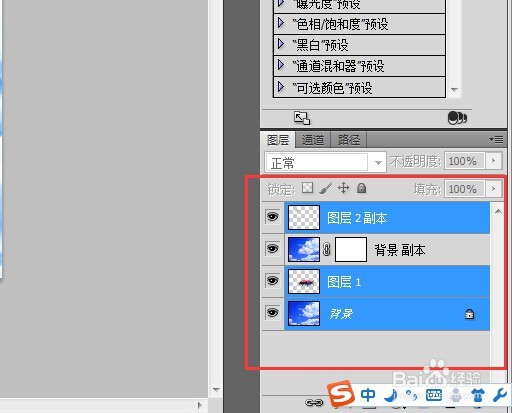The width and height of the screenshot is (512, 413).
Task: Click the 背景 副本 sky thumbnail
Action: click(304, 249)
